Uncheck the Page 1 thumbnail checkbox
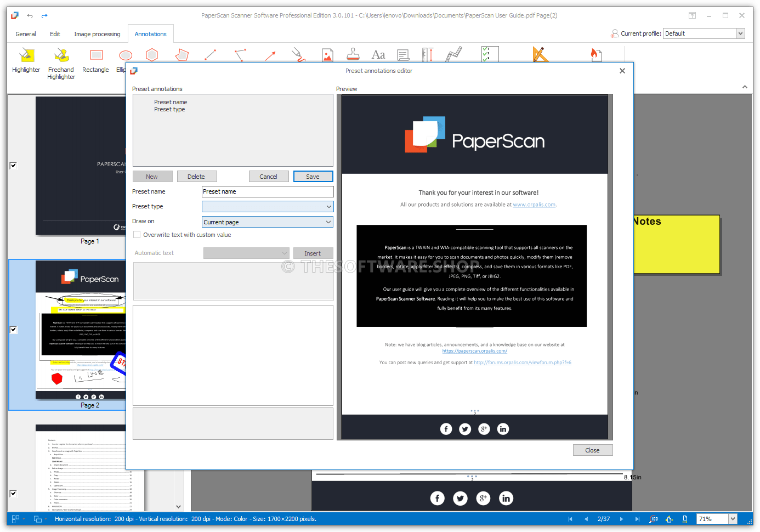 pyautogui.click(x=13, y=165)
